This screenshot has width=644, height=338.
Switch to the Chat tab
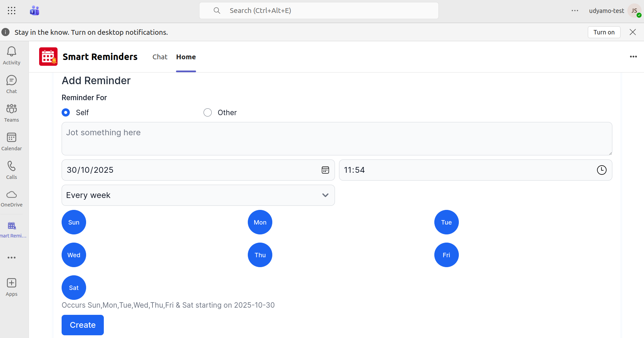coord(160,57)
